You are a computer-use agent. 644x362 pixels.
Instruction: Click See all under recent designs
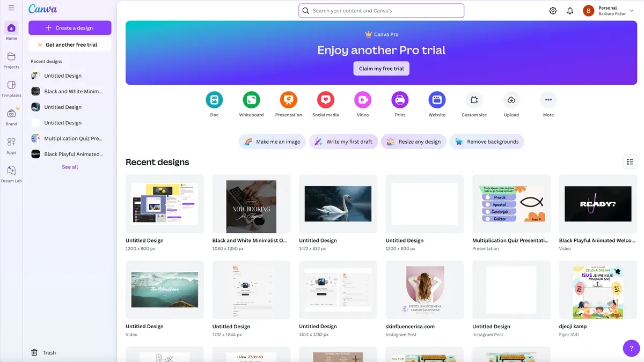(x=70, y=167)
